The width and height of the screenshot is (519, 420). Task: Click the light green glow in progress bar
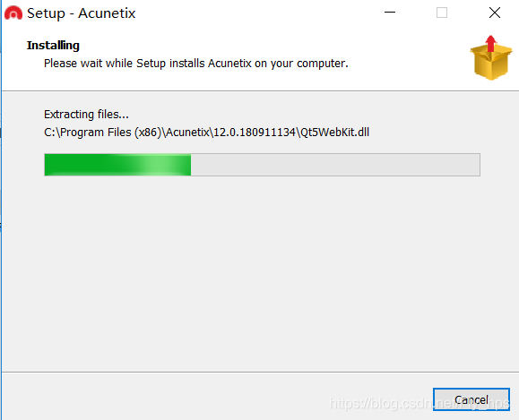tap(159, 165)
